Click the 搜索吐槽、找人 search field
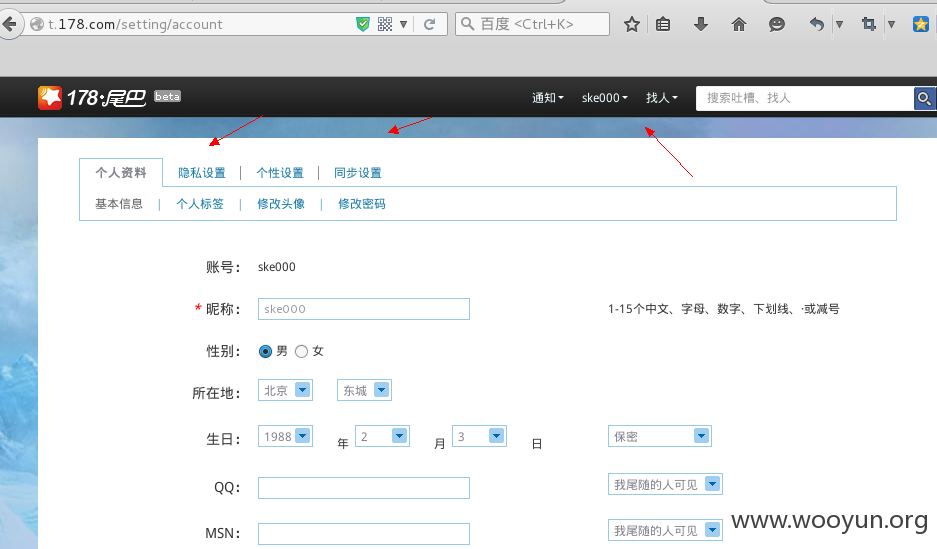This screenshot has height=549, width=937. pyautogui.click(x=805, y=98)
